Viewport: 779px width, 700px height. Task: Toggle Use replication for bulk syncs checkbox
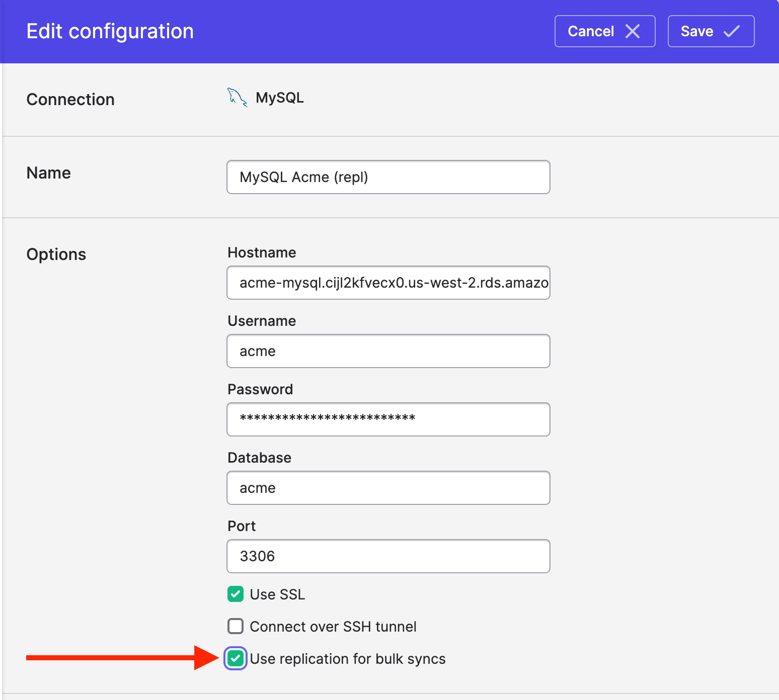pyautogui.click(x=236, y=658)
